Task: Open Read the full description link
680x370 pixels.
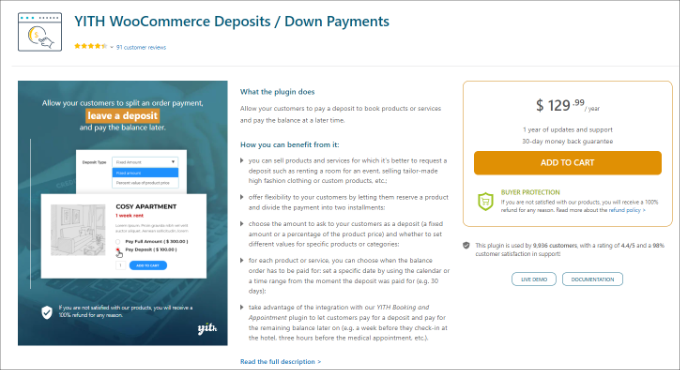Action: (281, 361)
